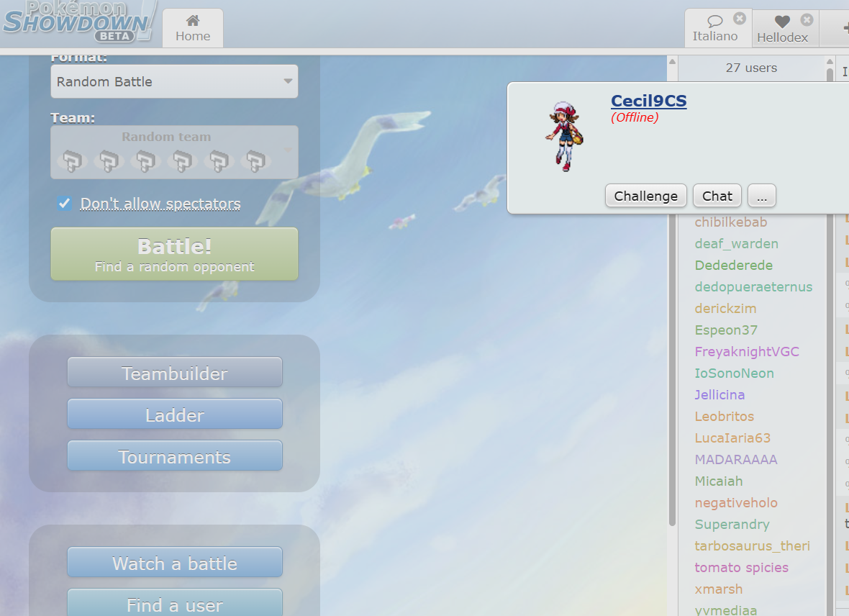The width and height of the screenshot is (849, 616).
Task: Open the Format dropdown showing Random Battle
Action: pyautogui.click(x=174, y=81)
